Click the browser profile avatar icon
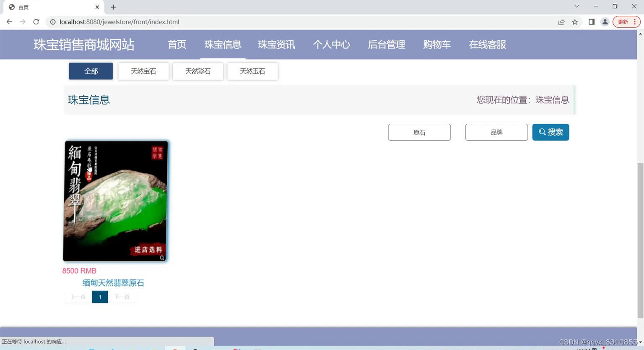This screenshot has height=350, width=644. coord(605,22)
